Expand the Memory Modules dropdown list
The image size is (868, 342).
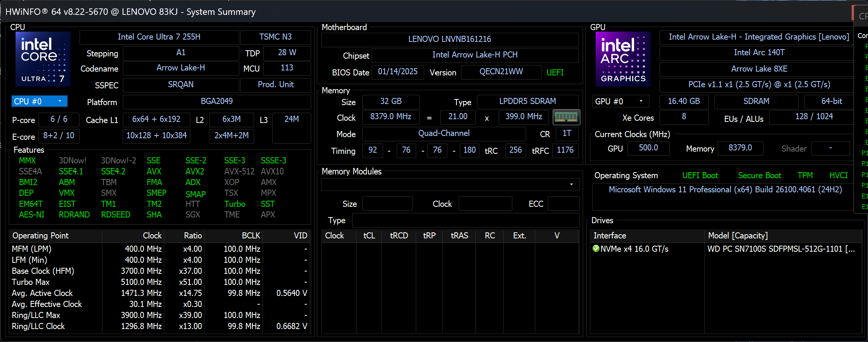click(450, 184)
